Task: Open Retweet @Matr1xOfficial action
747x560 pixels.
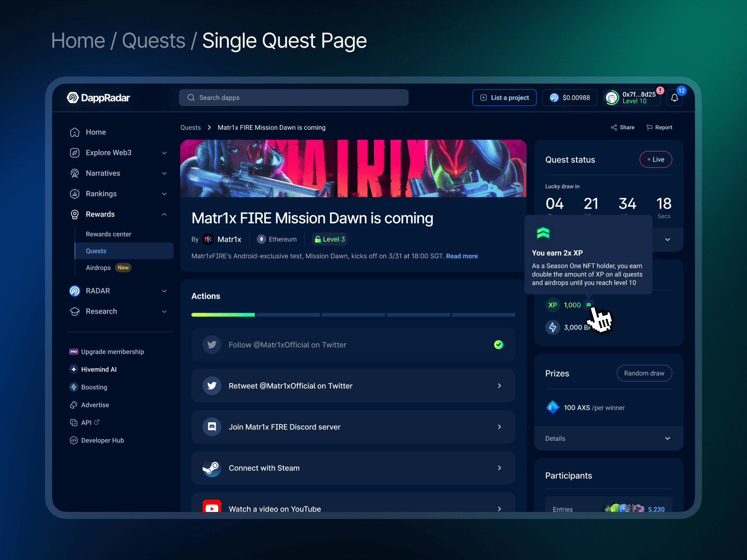Action: [x=353, y=385]
